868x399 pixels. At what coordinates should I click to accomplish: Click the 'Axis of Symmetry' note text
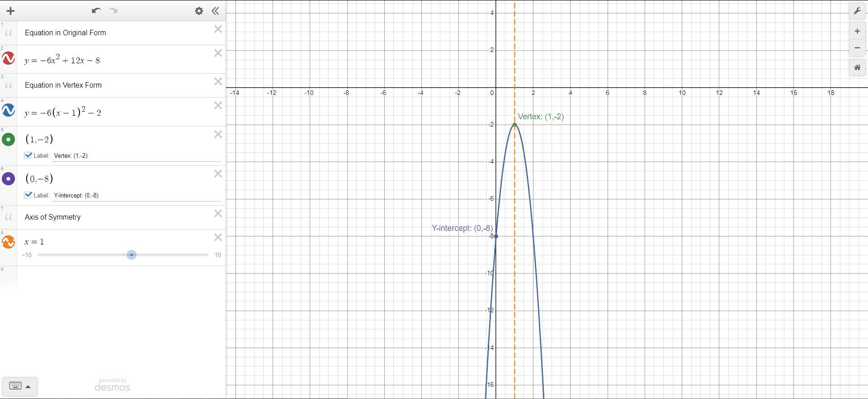[53, 217]
